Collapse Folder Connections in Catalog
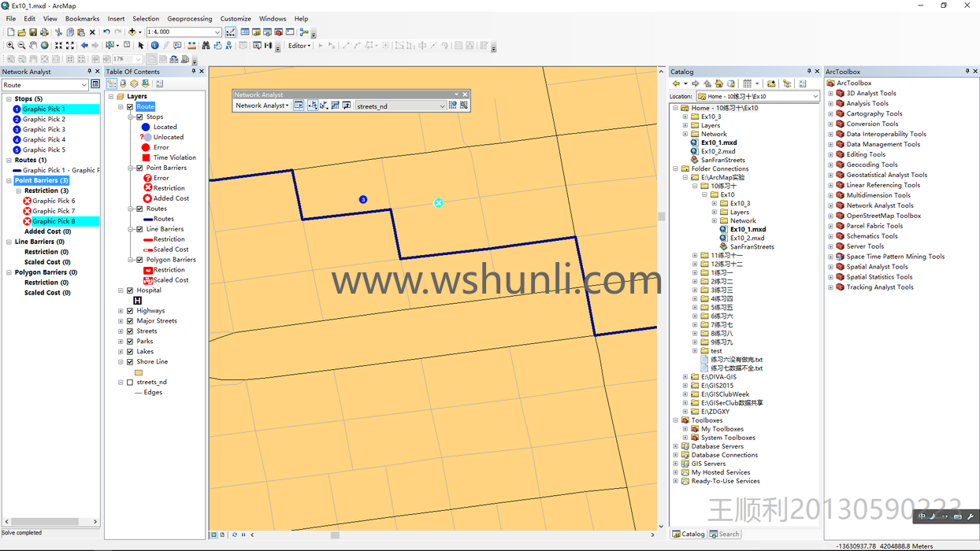The height and width of the screenshot is (551, 980). (x=676, y=169)
